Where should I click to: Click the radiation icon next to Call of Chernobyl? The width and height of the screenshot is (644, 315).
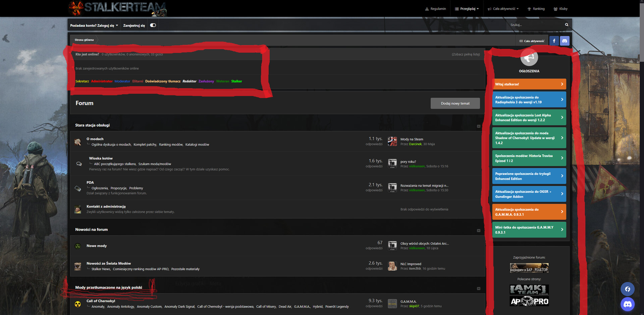coord(78,304)
